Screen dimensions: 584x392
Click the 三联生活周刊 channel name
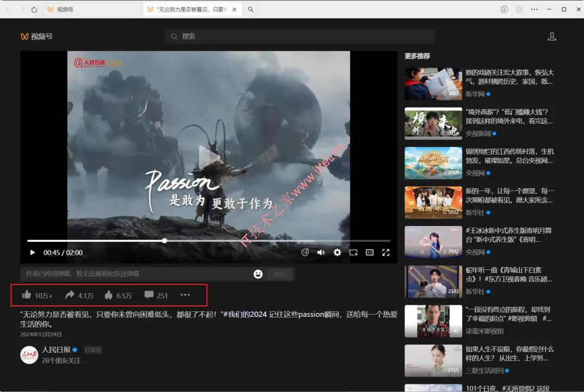click(x=484, y=370)
